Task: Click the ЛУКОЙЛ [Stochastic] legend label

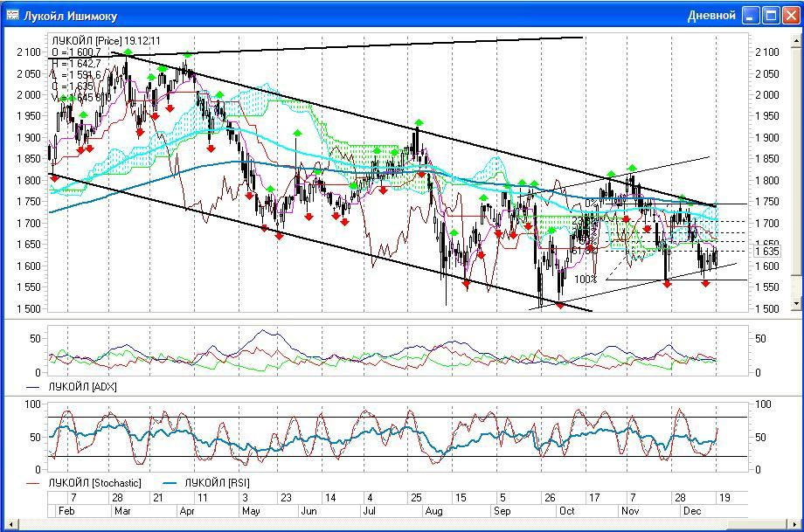Action: click(x=94, y=483)
